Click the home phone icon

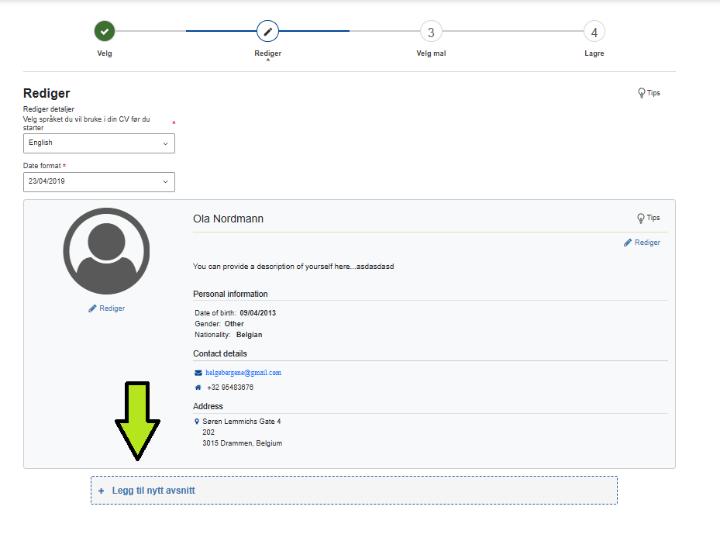coord(198,387)
